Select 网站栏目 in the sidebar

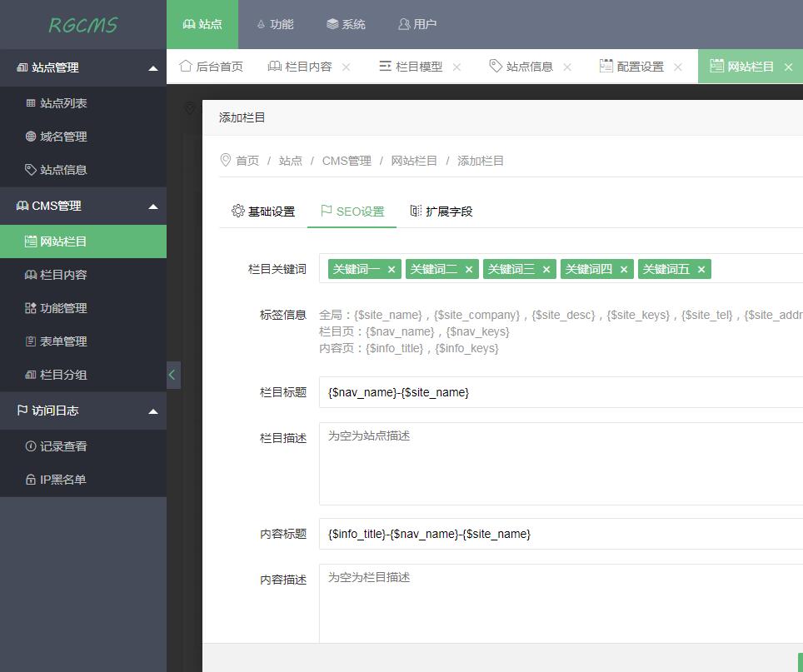click(x=83, y=241)
